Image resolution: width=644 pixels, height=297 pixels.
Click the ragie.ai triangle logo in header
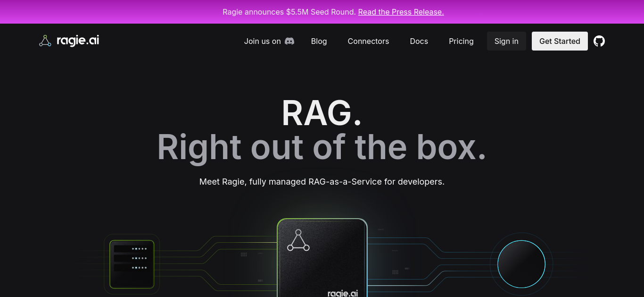click(45, 41)
